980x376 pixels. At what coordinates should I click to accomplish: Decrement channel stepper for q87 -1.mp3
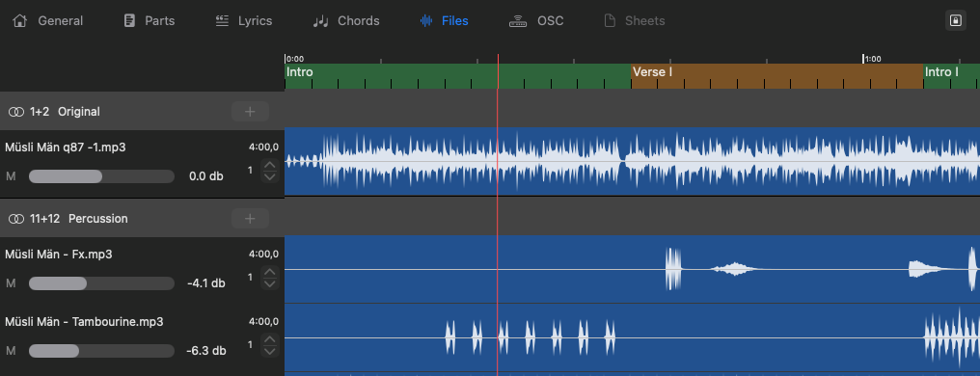pos(269,176)
